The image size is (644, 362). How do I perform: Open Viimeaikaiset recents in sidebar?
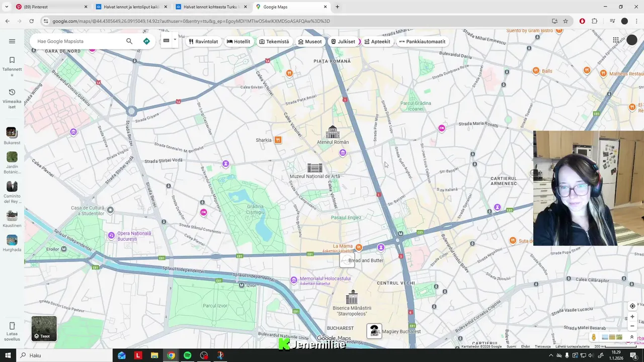pos(12,99)
